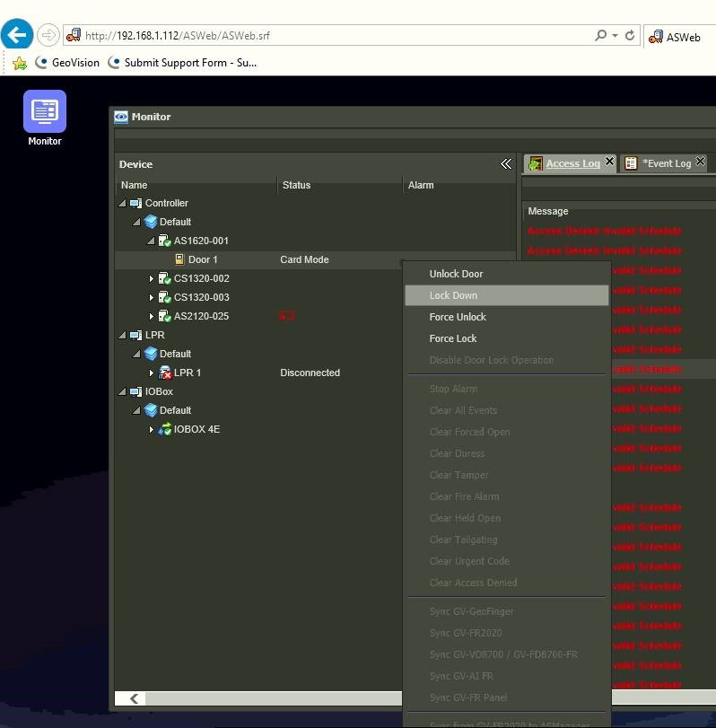
Task: Click the Device panel horizontal scrollbar track
Action: tap(274, 698)
